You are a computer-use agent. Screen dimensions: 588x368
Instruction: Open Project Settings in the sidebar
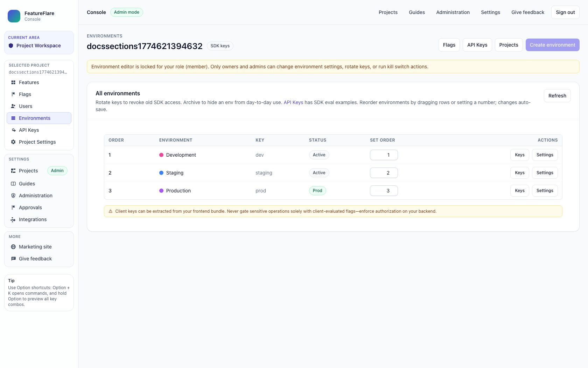coord(39,142)
